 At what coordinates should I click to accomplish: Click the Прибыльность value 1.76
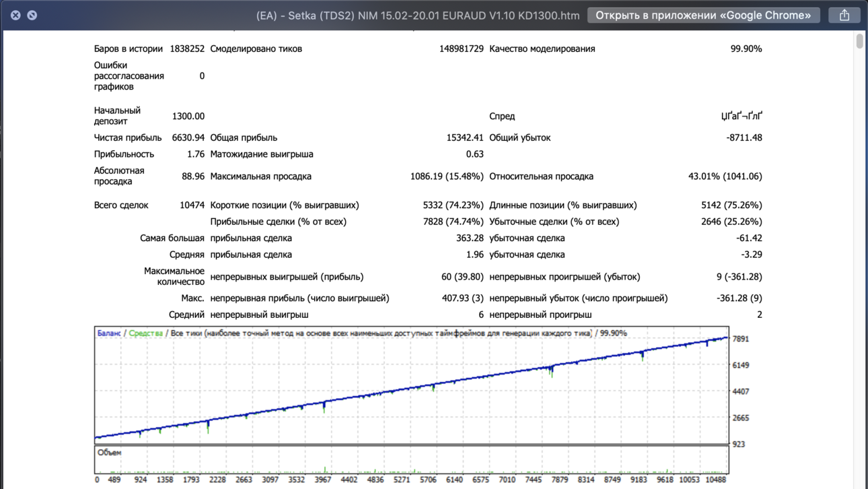tap(196, 154)
